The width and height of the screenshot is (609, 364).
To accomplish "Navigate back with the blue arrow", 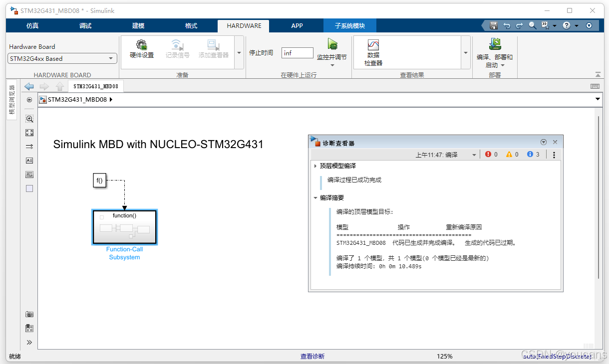I will coord(29,86).
